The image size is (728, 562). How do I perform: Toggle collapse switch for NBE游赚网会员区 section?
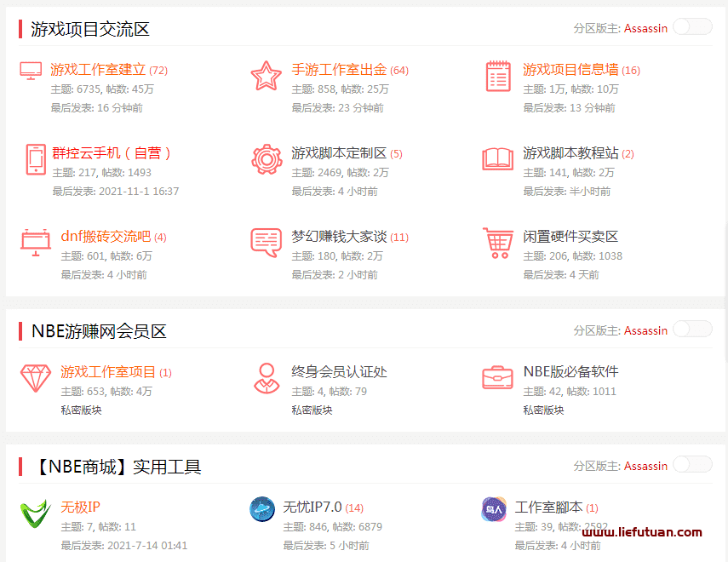coord(691,330)
